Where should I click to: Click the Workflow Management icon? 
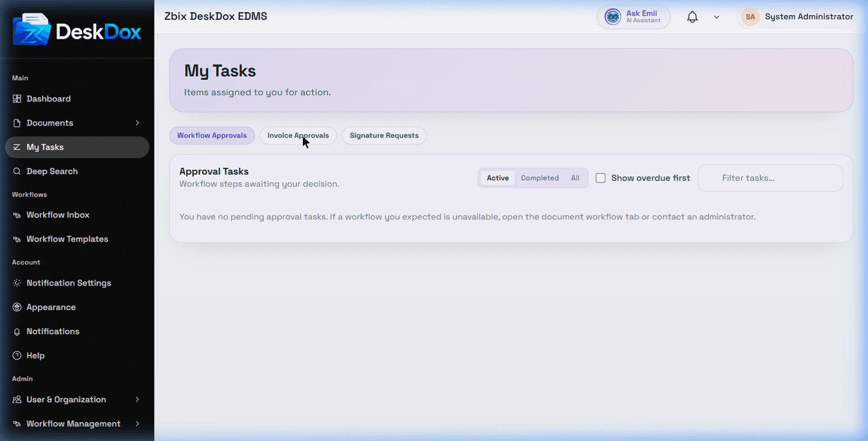[17, 423]
